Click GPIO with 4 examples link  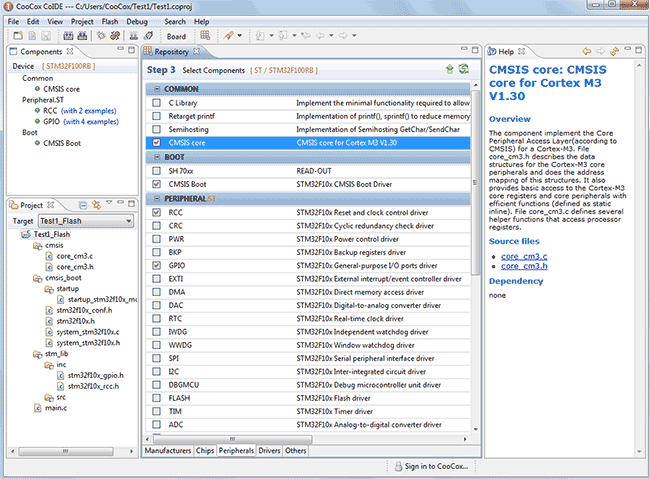(91, 122)
